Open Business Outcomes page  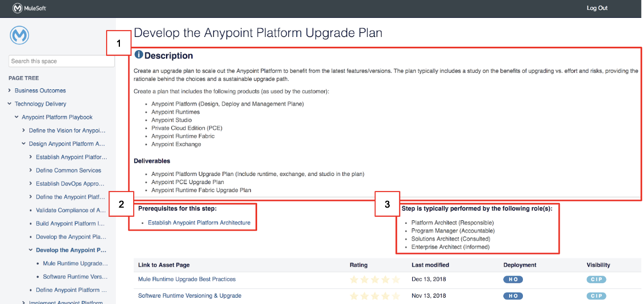(40, 91)
